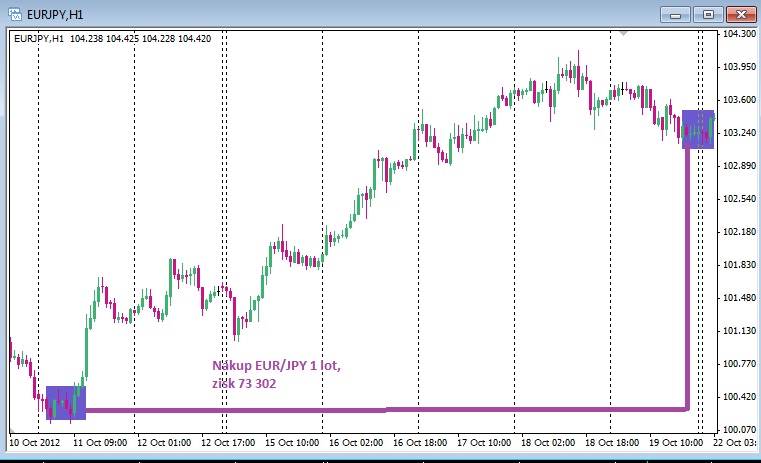
Task: Click price label 100.770 on price scale
Action: click(x=739, y=364)
